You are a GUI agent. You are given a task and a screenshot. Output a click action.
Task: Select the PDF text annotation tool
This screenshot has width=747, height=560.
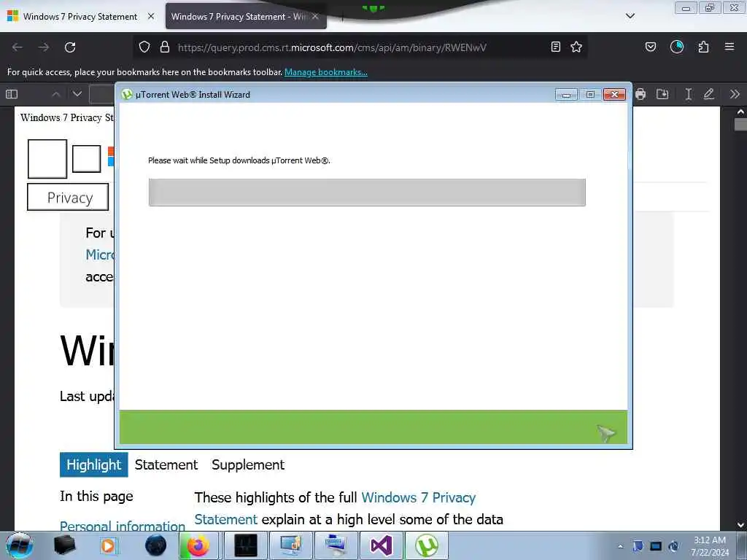pos(688,94)
